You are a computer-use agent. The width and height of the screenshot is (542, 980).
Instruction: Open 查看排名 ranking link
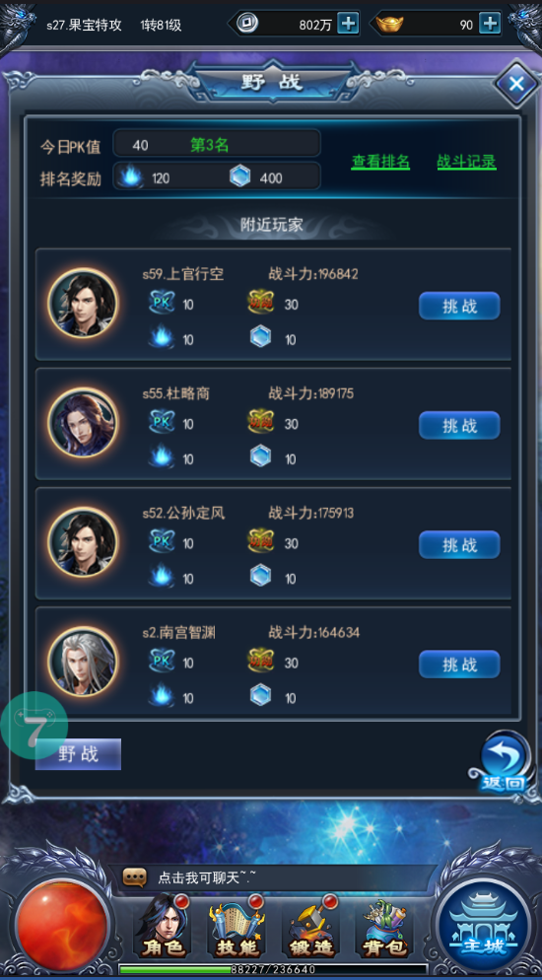(x=380, y=162)
